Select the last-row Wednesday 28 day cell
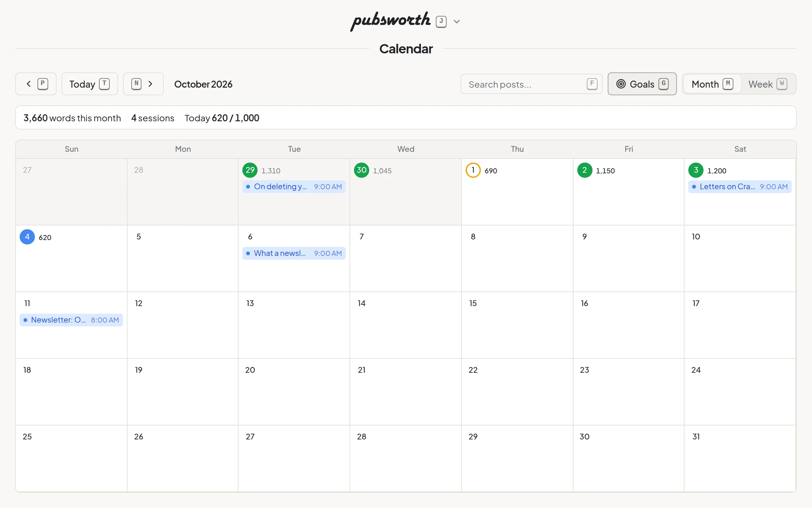 tap(405, 458)
